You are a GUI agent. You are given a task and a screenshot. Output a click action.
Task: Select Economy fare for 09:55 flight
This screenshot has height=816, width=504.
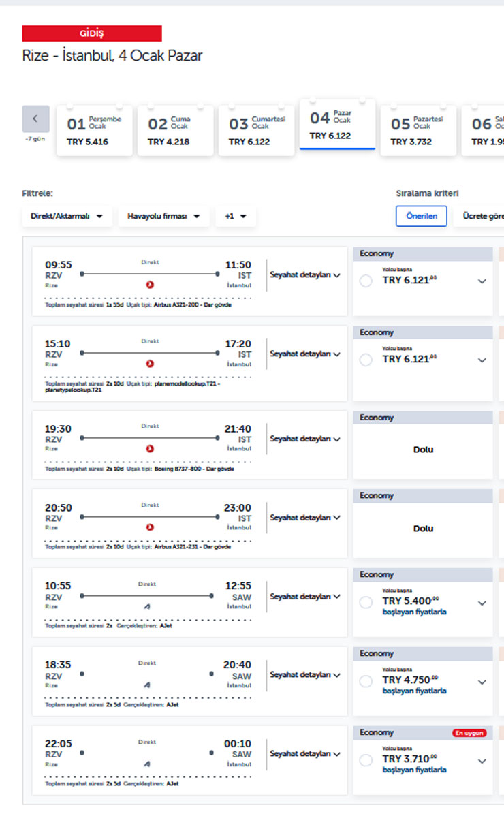coord(366,281)
